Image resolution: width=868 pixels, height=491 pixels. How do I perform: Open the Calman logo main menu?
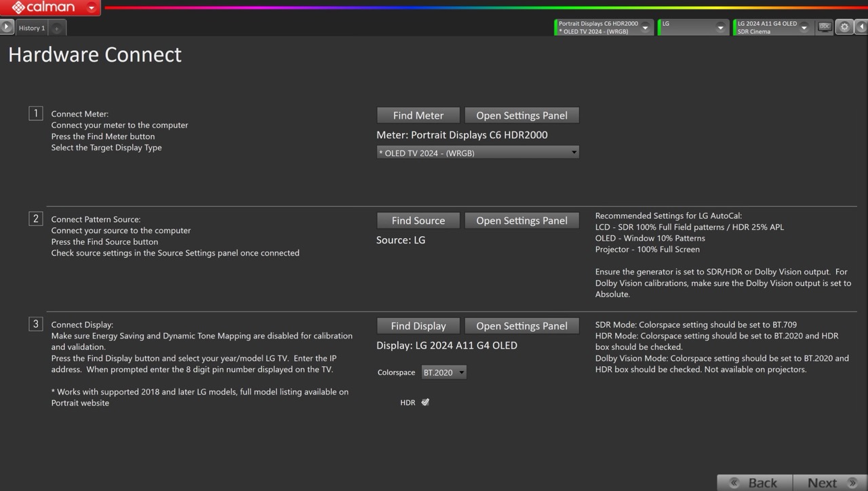coord(42,7)
